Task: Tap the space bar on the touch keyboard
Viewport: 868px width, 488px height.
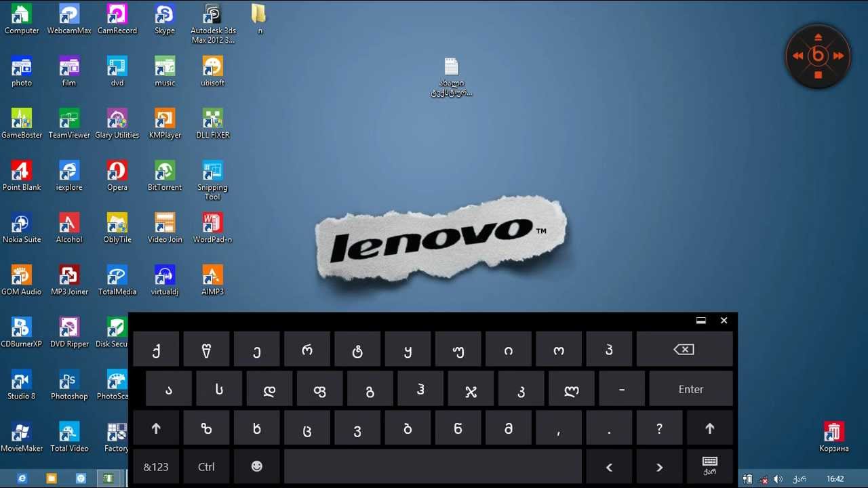Action: (x=433, y=467)
